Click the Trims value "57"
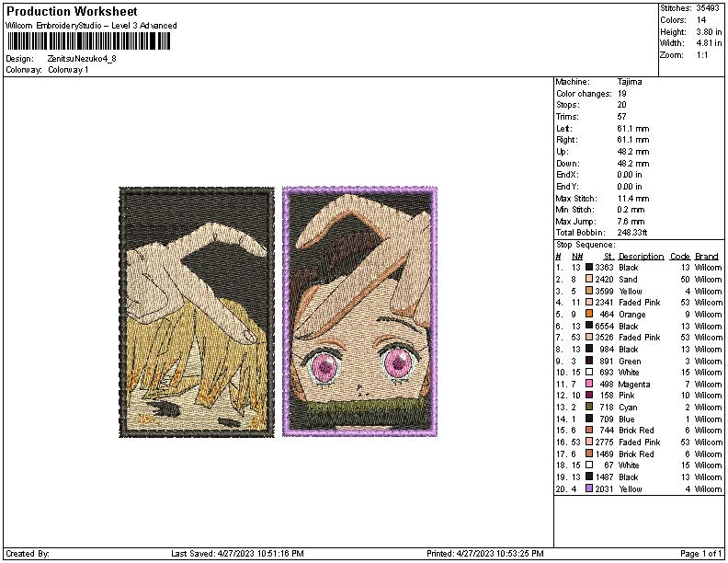Image resolution: width=728 pixels, height=563 pixels. point(622,117)
